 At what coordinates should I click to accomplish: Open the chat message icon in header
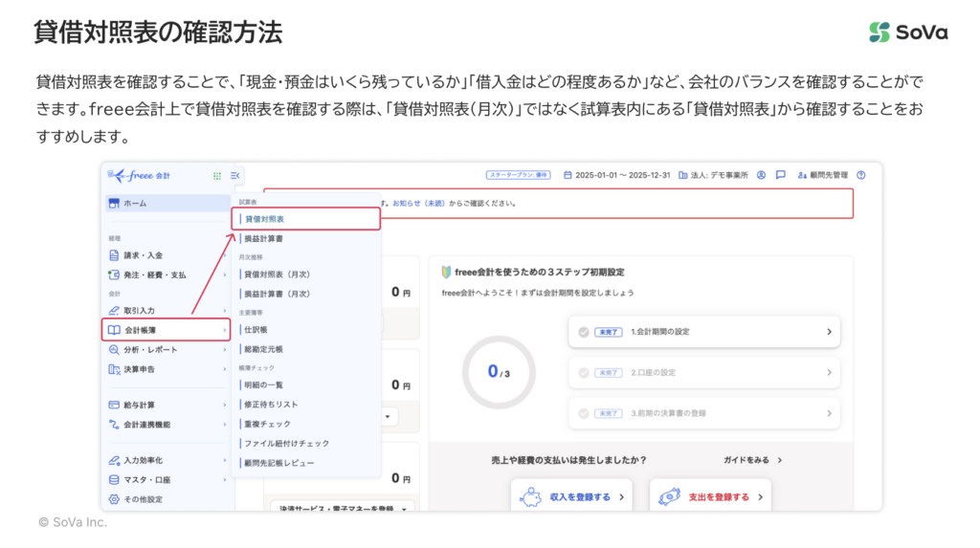[781, 176]
